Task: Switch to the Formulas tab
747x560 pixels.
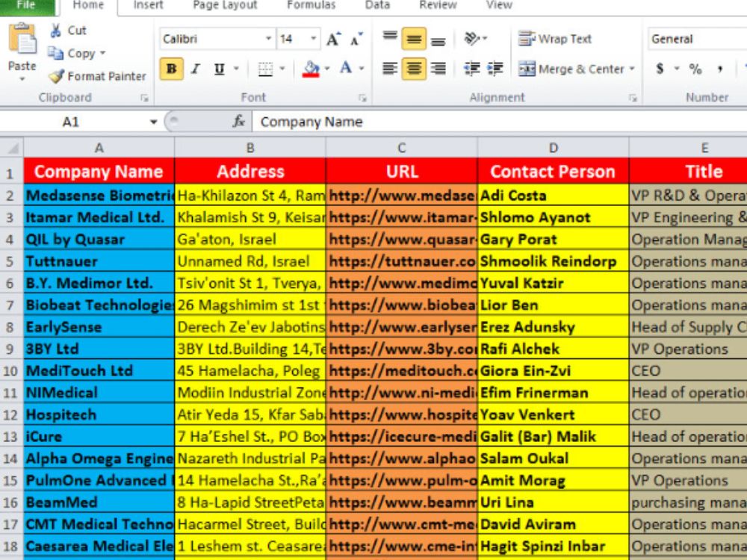Action: coord(311,6)
